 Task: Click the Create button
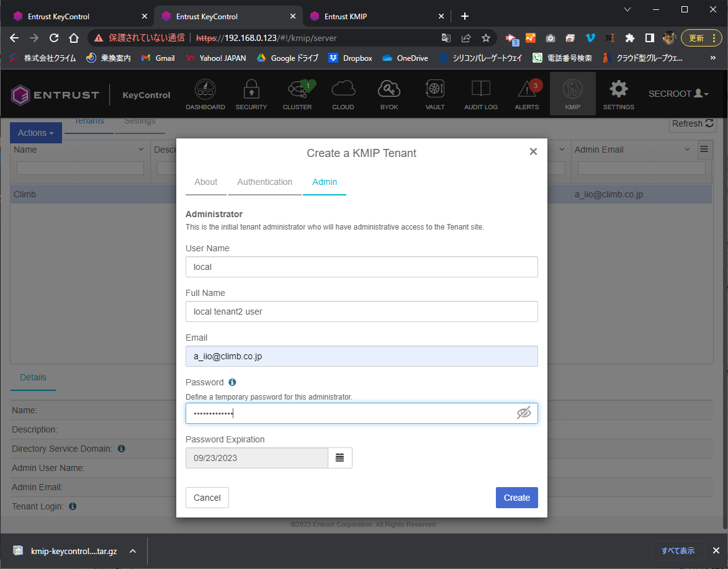click(x=517, y=498)
